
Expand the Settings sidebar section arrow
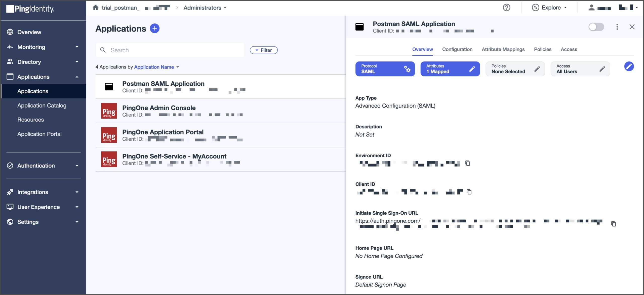(77, 222)
